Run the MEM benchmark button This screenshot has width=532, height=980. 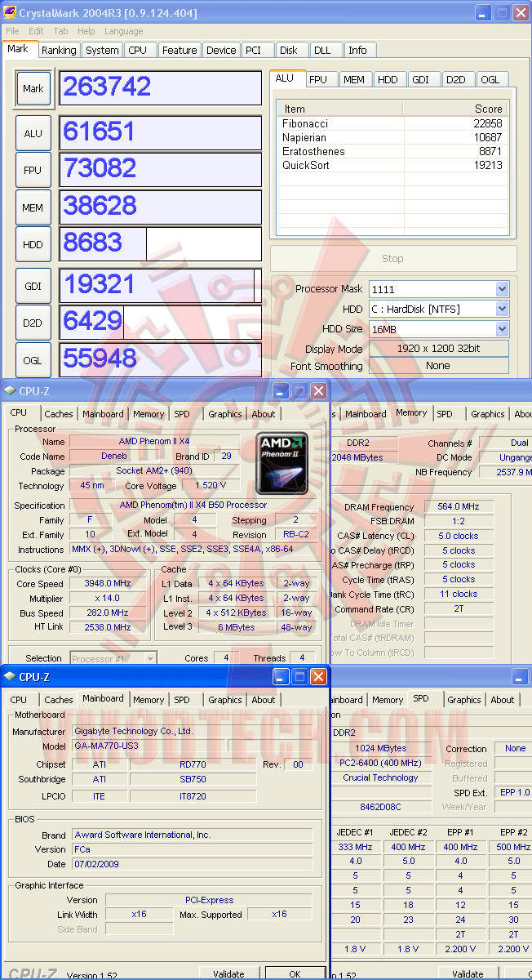[33, 207]
